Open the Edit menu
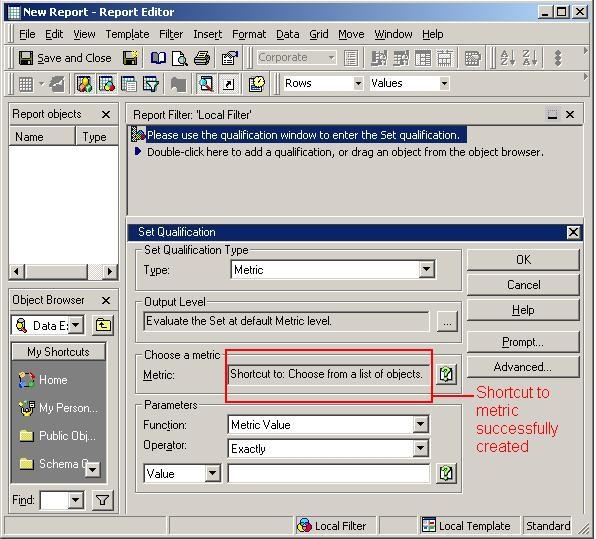The height and width of the screenshot is (539, 596). click(x=54, y=34)
